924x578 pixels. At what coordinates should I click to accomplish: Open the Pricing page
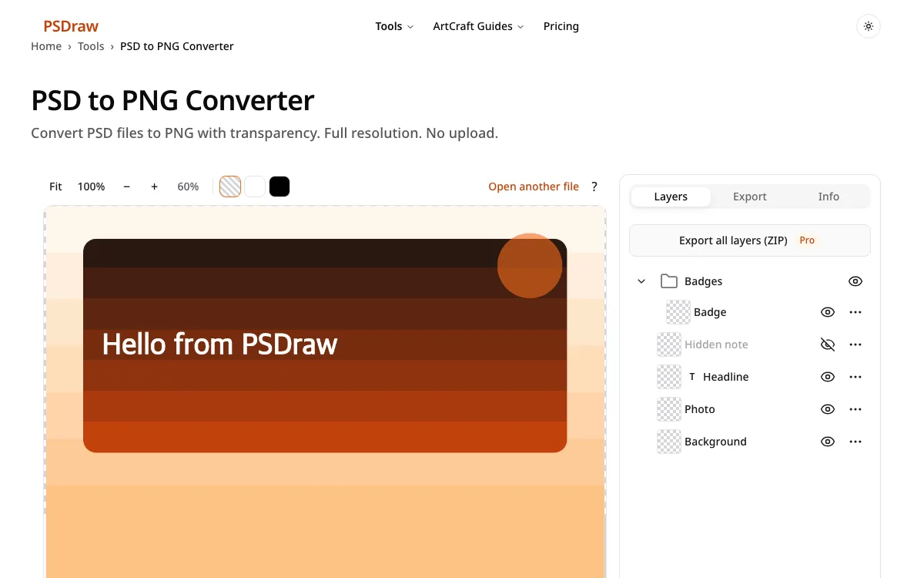click(561, 26)
